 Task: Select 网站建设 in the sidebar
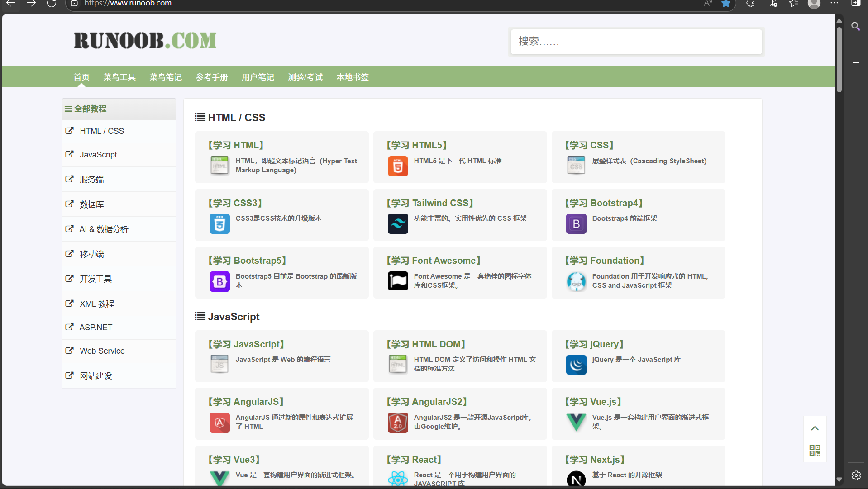point(119,376)
